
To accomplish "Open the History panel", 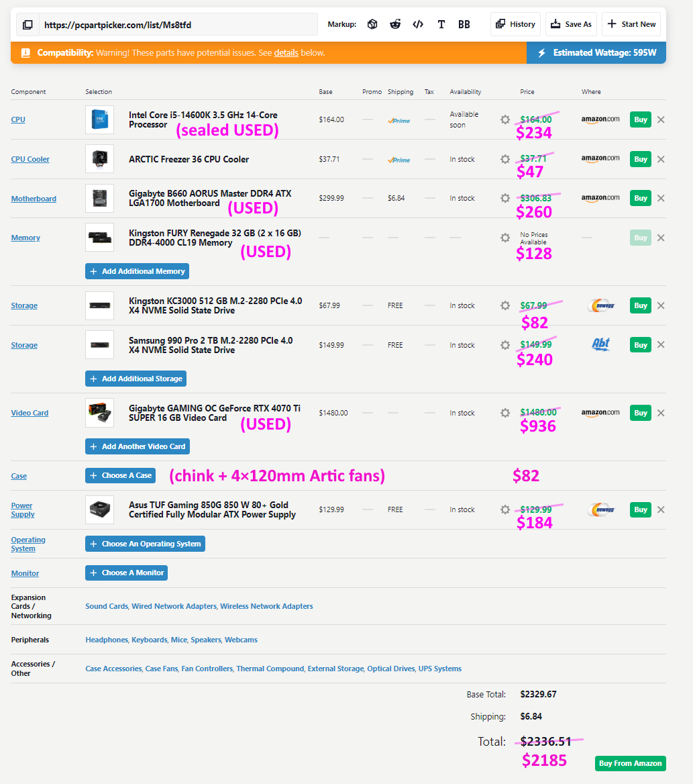I will tap(516, 24).
